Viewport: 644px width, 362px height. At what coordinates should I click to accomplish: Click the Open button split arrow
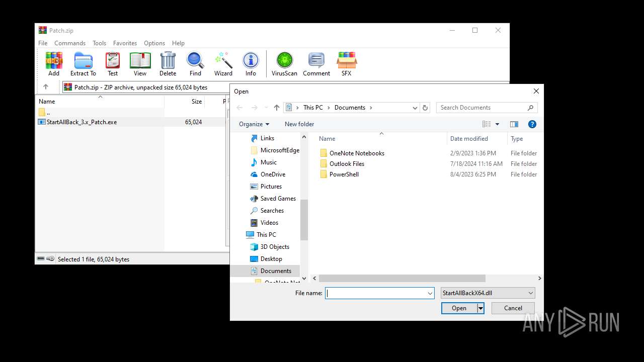(480, 308)
